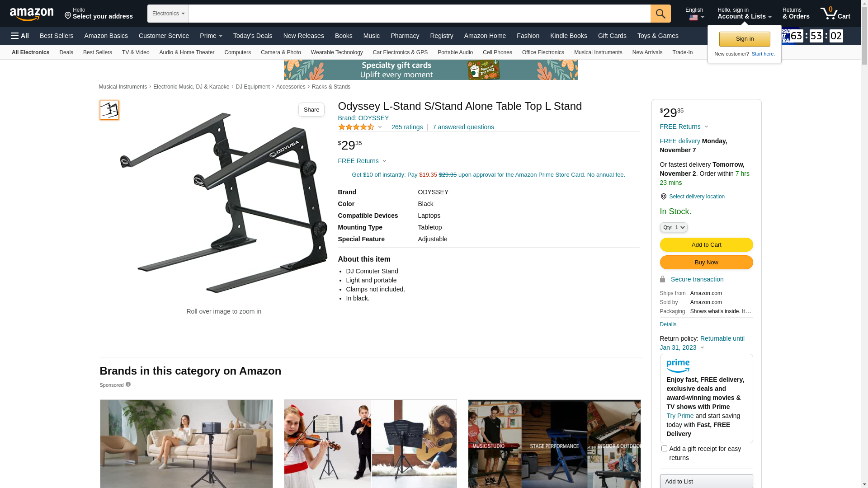The width and height of the screenshot is (868, 488).
Task: Open the 265 ratings link
Action: point(407,127)
